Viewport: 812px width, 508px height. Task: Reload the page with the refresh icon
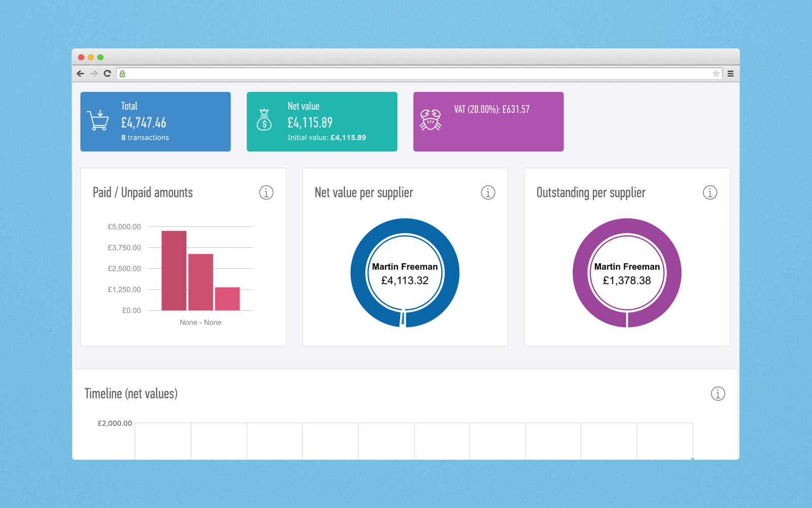pyautogui.click(x=107, y=74)
